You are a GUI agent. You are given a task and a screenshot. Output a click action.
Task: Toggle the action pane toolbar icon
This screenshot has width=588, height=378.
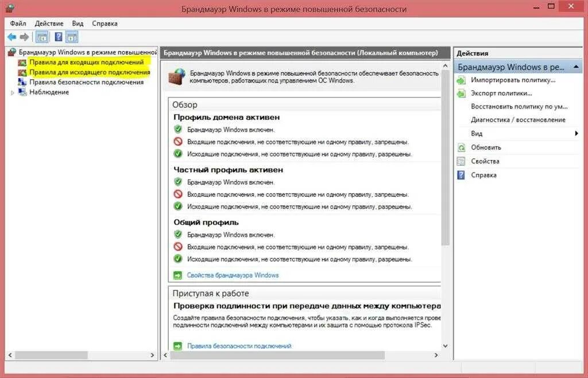tap(72, 37)
